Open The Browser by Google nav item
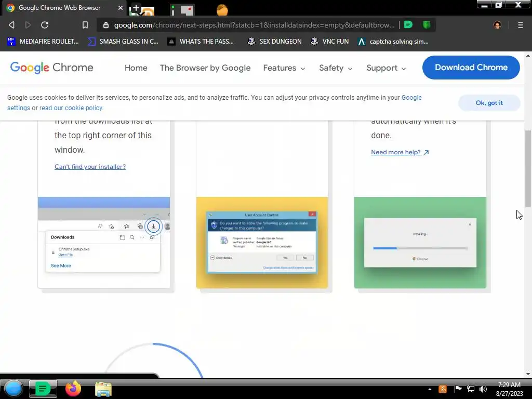The image size is (532, 399). pos(205,68)
